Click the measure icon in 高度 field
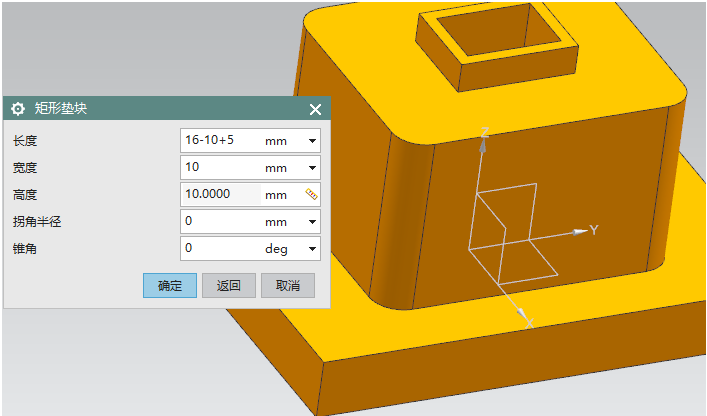Screen dimensions: 707x416 click(311, 194)
